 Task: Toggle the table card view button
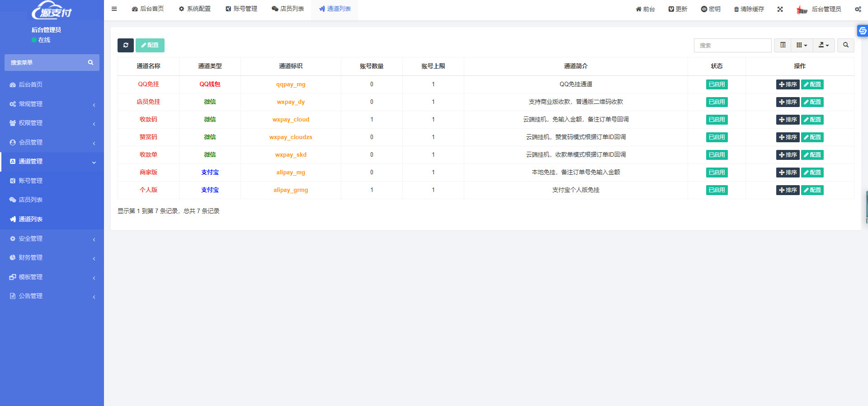tap(783, 45)
